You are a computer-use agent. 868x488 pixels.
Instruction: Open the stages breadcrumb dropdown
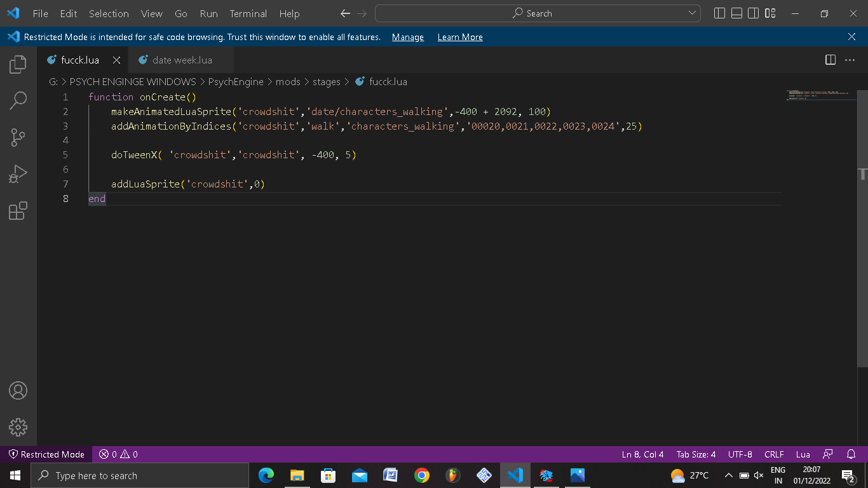pyautogui.click(x=327, y=82)
